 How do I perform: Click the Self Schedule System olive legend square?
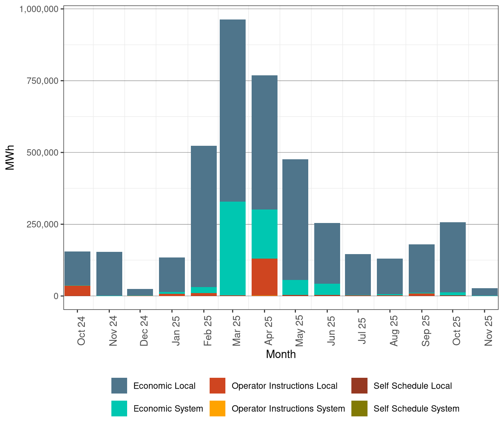click(x=359, y=409)
